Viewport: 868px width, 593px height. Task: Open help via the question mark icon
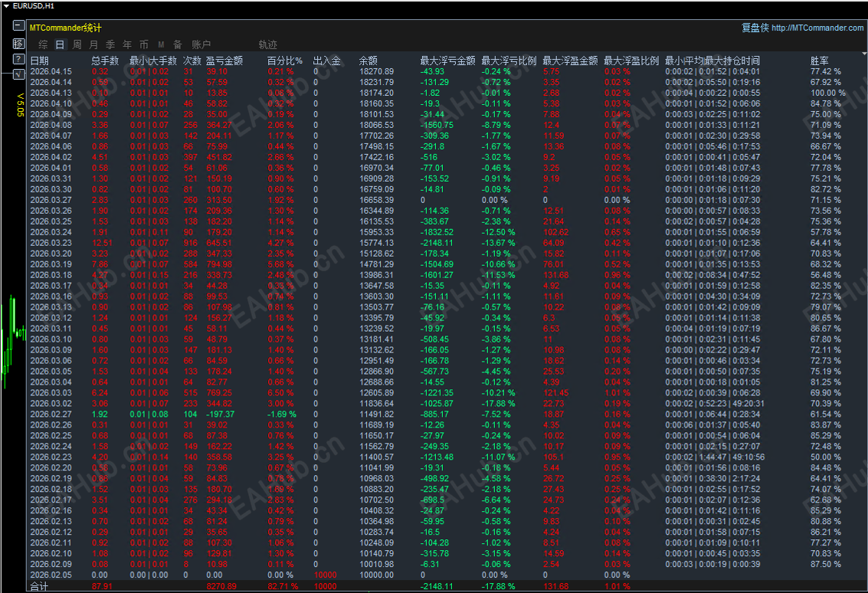pos(18,59)
